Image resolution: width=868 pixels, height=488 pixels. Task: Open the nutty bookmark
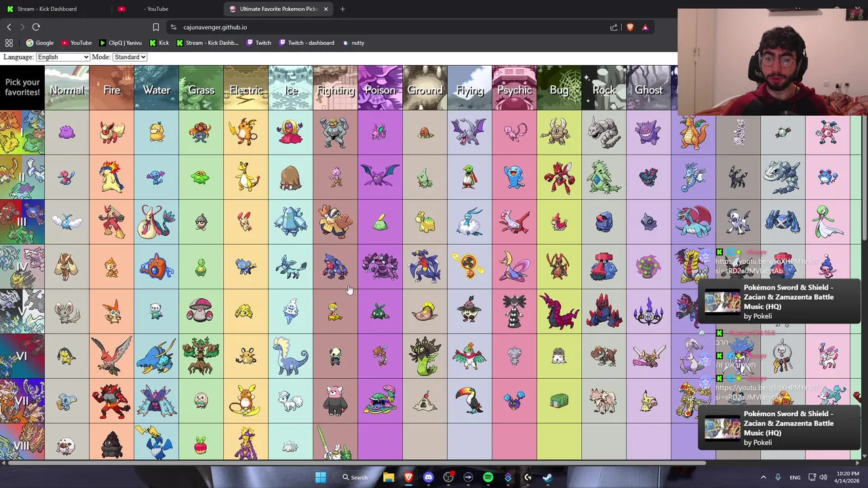(x=353, y=43)
